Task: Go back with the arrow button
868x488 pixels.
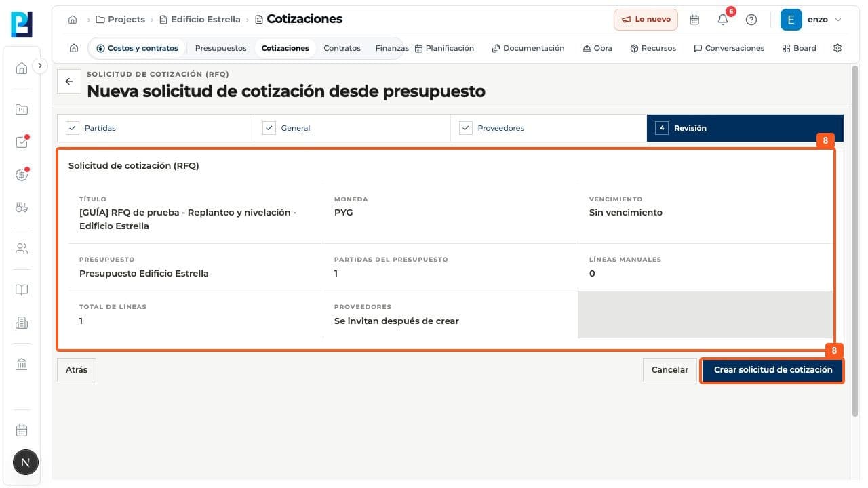Action: click(68, 81)
